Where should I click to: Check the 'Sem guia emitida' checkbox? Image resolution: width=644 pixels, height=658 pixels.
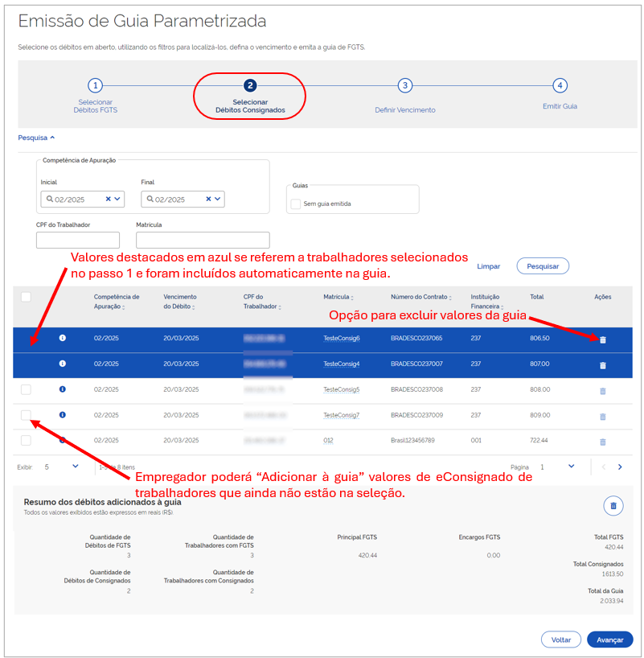(x=296, y=204)
